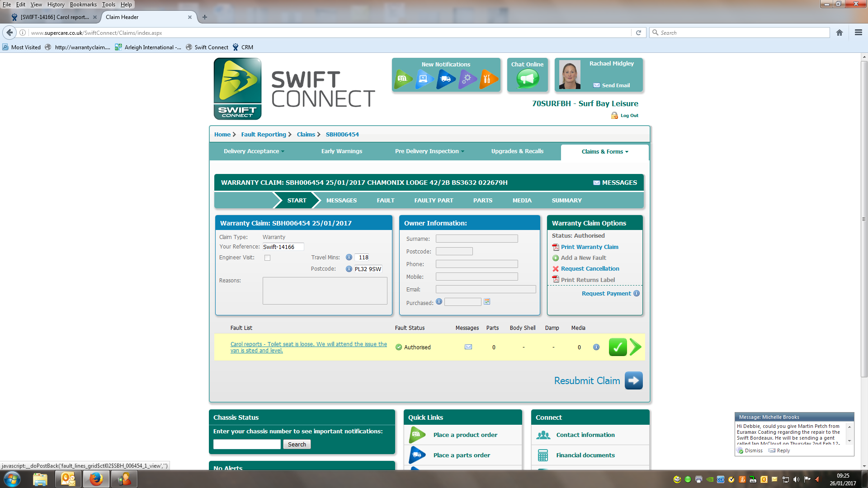This screenshot has width=868, height=488.
Task: Toggle the Engineer Visit checkbox
Action: 268,258
